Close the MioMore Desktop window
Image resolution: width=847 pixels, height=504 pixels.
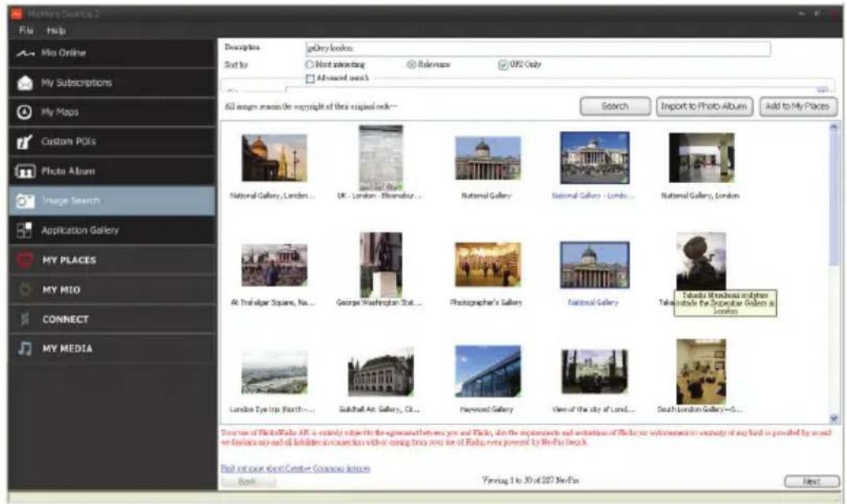[834, 13]
